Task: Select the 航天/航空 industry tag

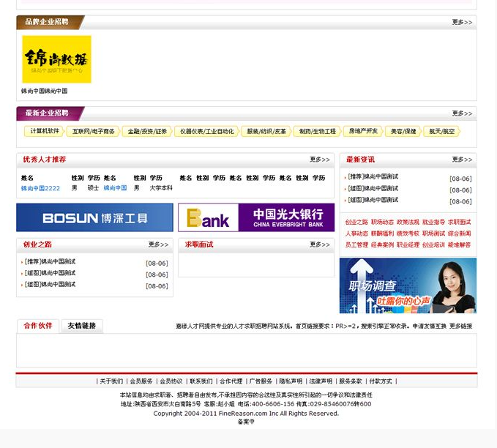Action: point(442,131)
